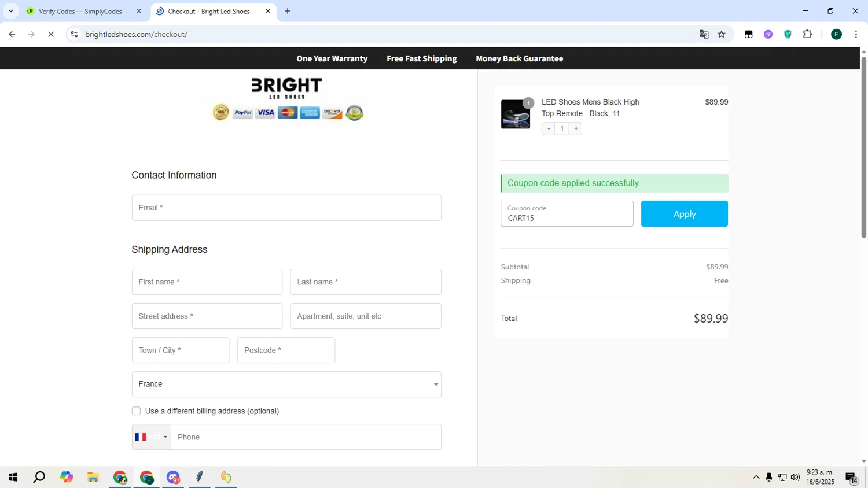The width and height of the screenshot is (868, 488).
Task: Click the page vertical scrollbar
Action: point(863,147)
